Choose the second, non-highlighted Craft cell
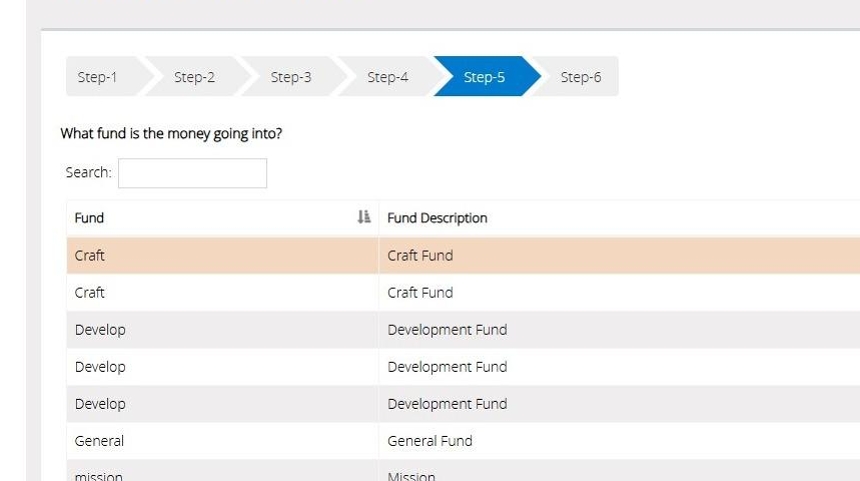860x481 pixels. click(x=90, y=293)
